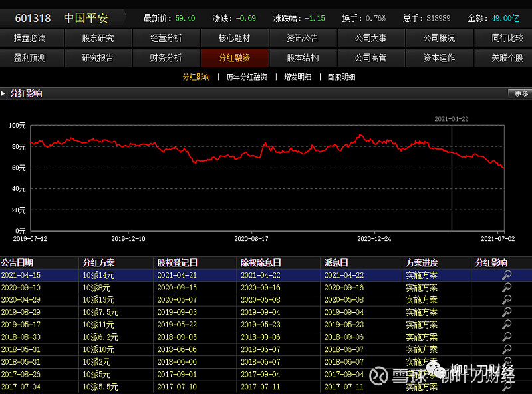View 公司高管 tab
This screenshot has height=394, width=532.
pos(371,58)
